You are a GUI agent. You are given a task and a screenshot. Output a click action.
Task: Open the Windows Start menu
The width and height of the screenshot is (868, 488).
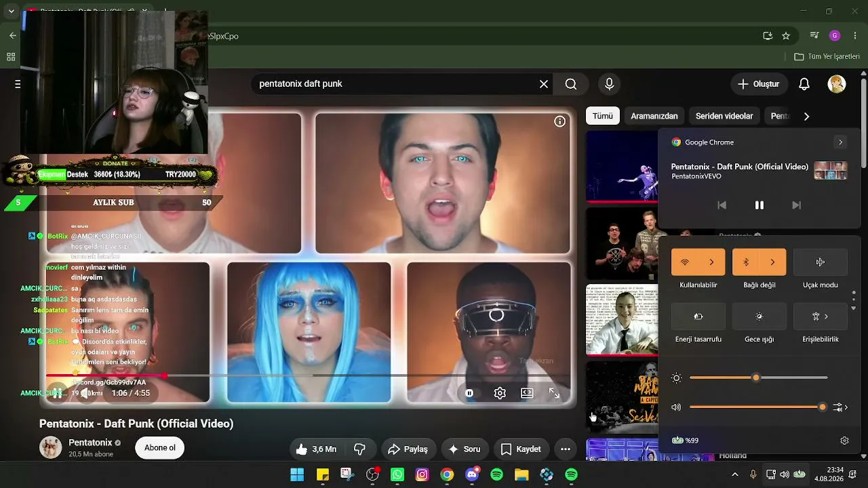[297, 474]
